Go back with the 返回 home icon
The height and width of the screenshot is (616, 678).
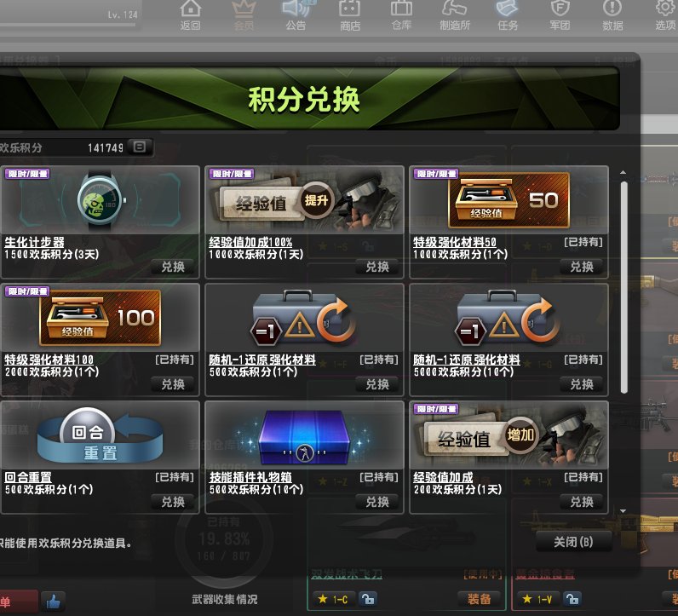point(190,15)
